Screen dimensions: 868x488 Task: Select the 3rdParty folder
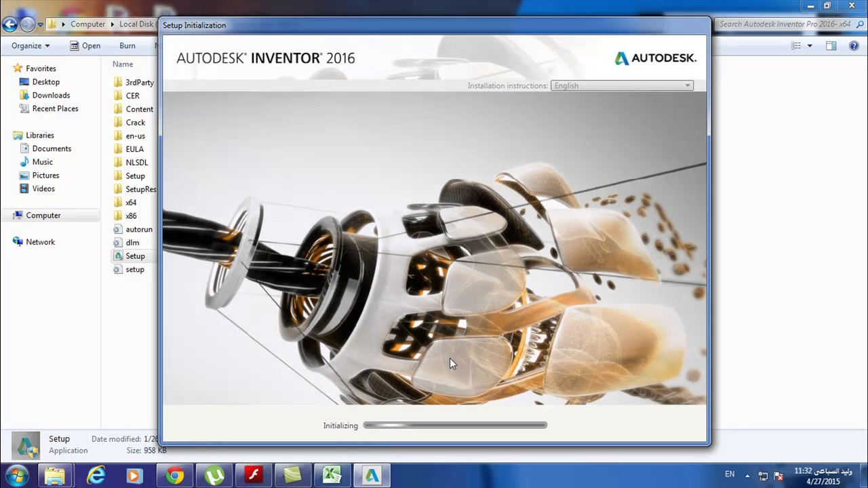coord(139,83)
